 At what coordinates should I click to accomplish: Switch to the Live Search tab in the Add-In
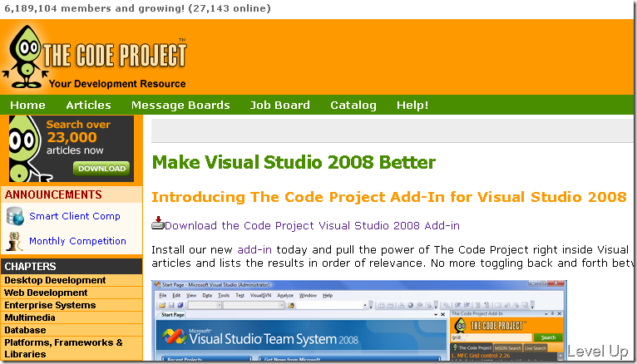tap(535, 348)
